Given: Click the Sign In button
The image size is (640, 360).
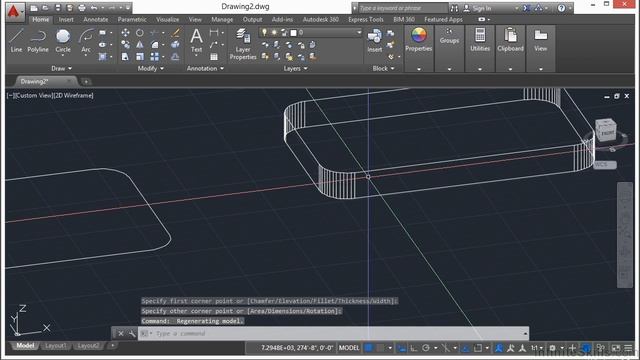Looking at the screenshot, I should coord(478,8).
